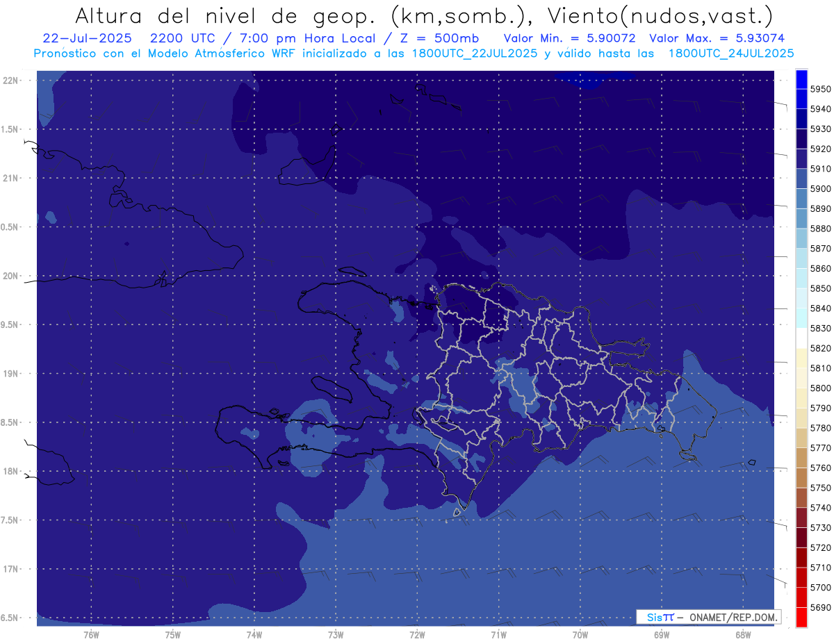Click the '19N' latitude label

point(10,374)
